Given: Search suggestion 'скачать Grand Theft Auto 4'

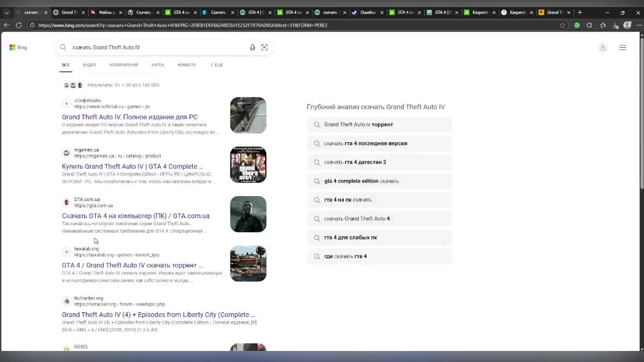Looking at the screenshot, I should [x=379, y=219].
